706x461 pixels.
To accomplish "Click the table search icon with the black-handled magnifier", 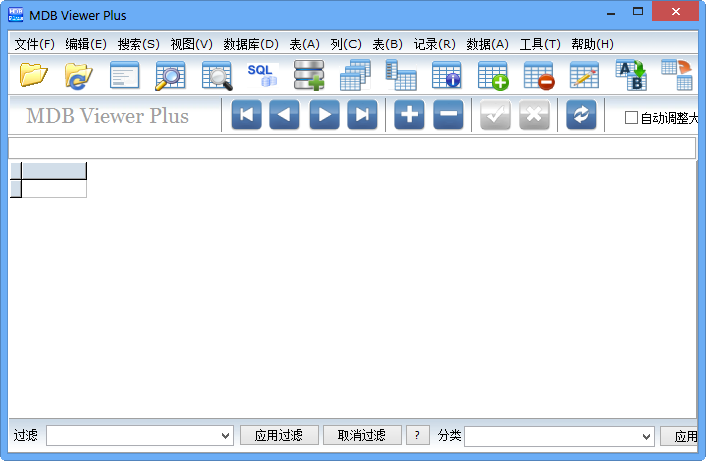I will (x=217, y=76).
